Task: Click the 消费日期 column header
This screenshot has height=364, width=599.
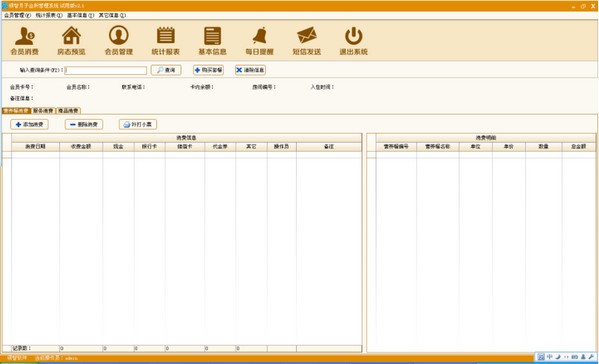Action: (x=36, y=147)
